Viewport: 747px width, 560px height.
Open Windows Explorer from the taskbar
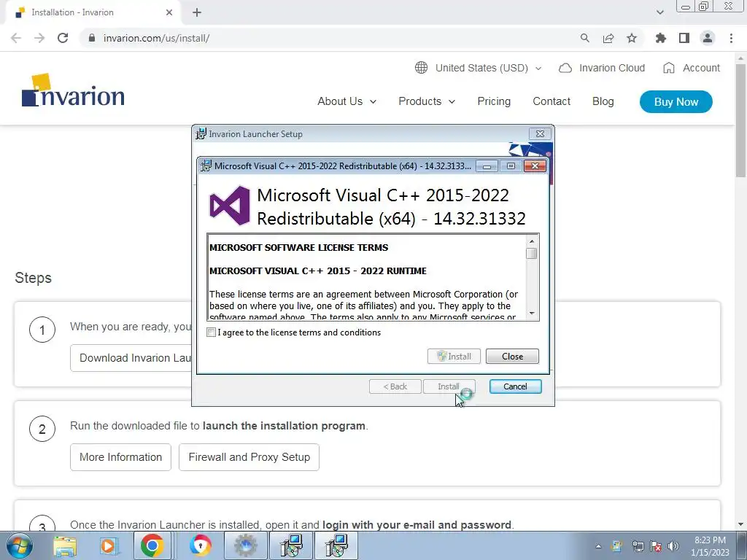tap(65, 546)
